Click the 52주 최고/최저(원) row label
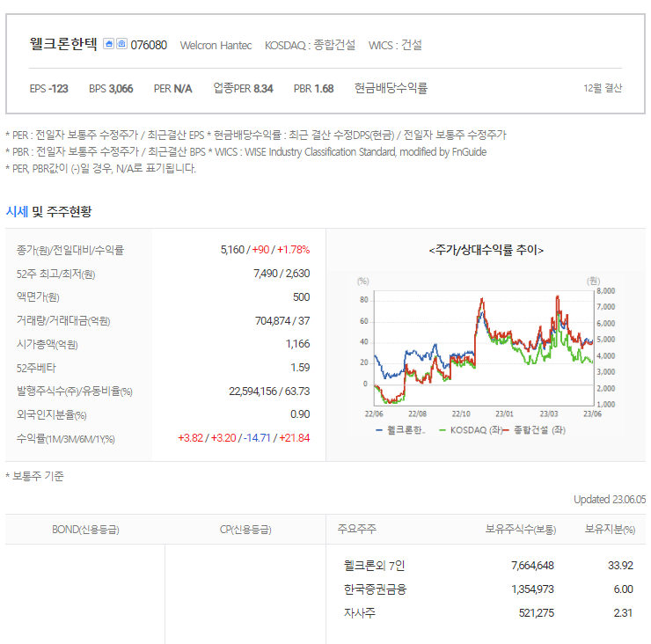Viewport: 651px width, 644px height. click(55, 274)
